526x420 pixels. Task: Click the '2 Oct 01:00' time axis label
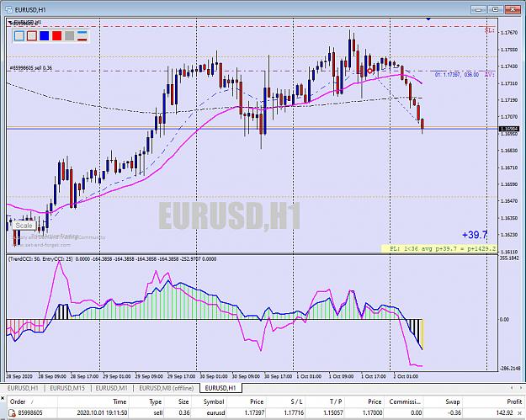(406, 376)
